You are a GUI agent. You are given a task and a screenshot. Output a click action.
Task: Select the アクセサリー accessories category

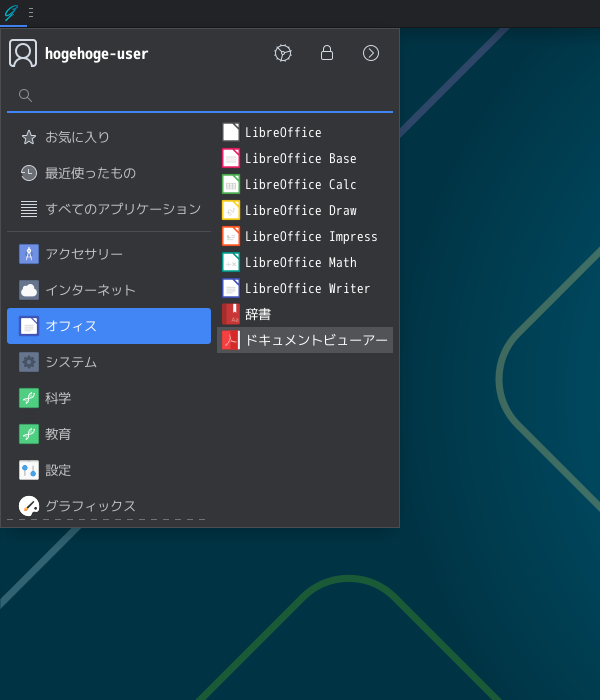click(x=109, y=254)
